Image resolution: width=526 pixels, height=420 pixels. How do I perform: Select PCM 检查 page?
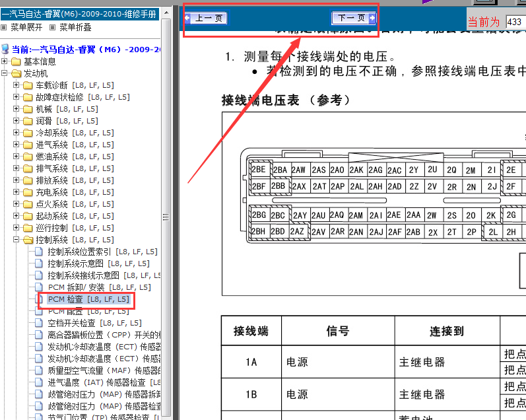click(x=88, y=299)
